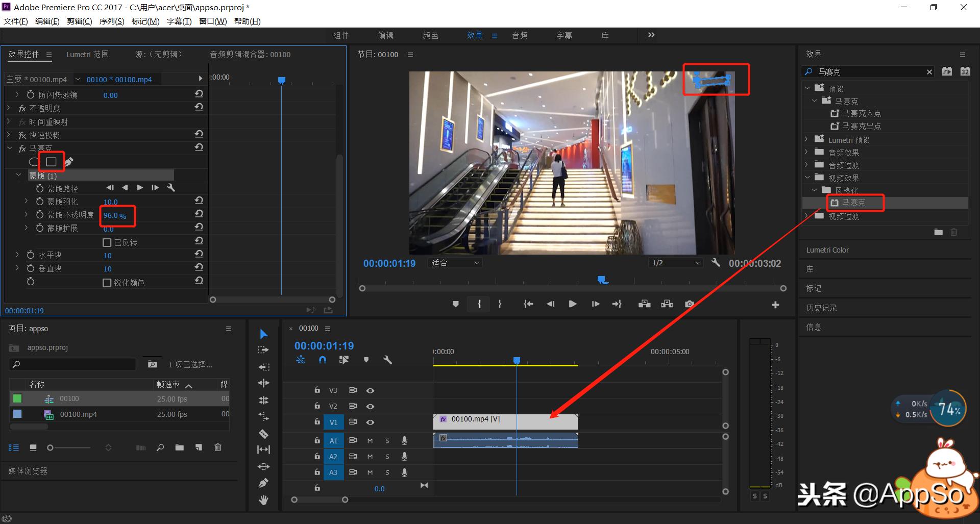Select the Razor tool in the toolbox
Viewport: 980px width, 524px height.
click(263, 434)
